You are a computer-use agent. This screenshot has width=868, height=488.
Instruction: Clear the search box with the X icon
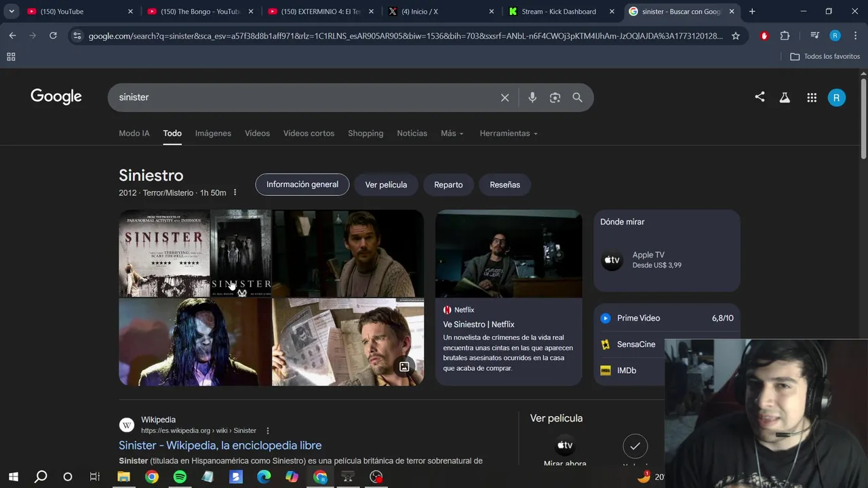tap(505, 98)
